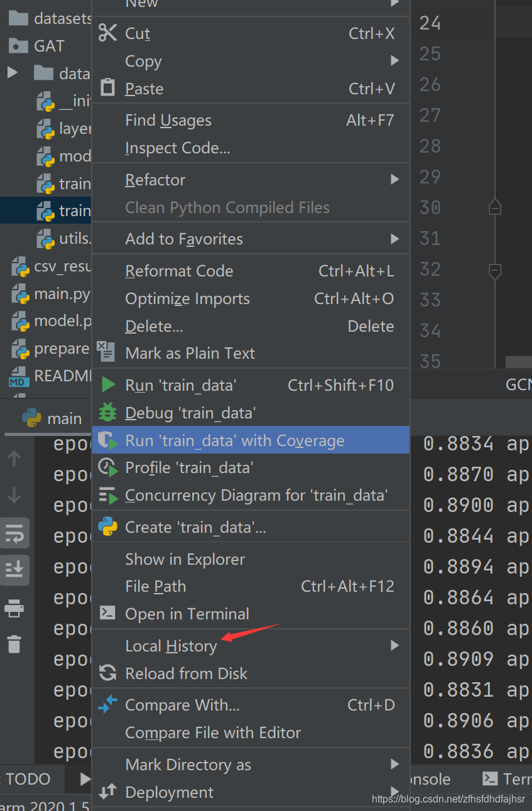
Task: Collapse code fold marker at line 30
Action: coord(495,207)
